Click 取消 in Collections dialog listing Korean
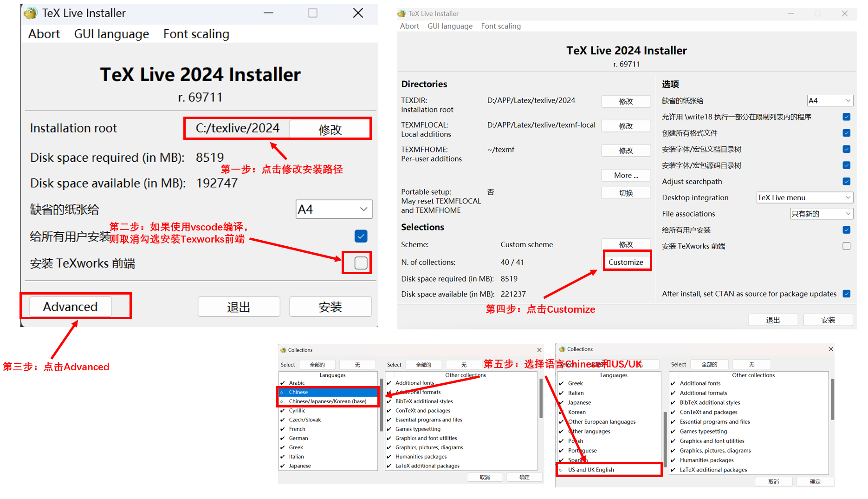868x499 pixels. 774,482
